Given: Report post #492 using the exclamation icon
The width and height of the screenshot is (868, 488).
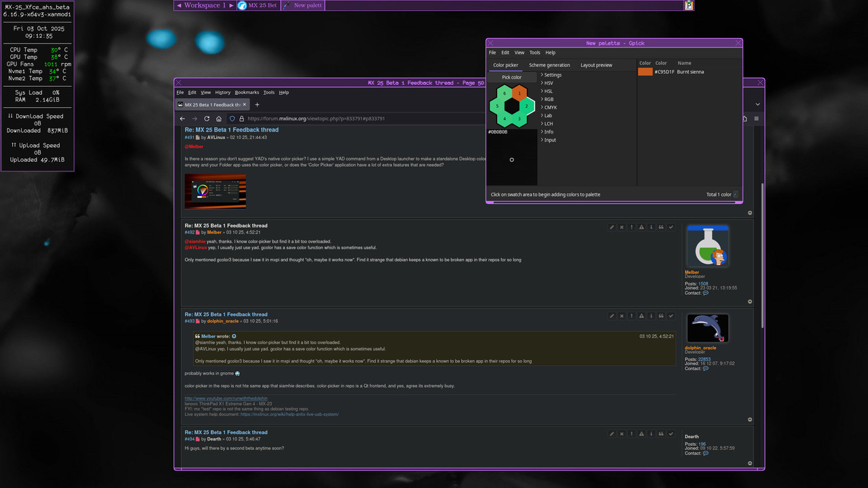Looking at the screenshot, I should [631, 227].
